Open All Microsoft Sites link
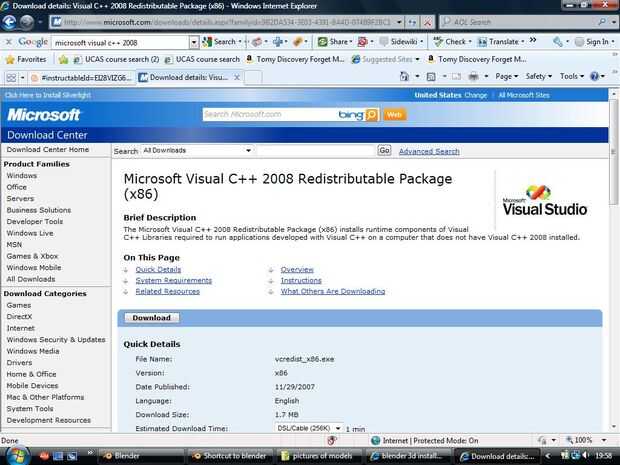The height and width of the screenshot is (465, 620). click(524, 95)
